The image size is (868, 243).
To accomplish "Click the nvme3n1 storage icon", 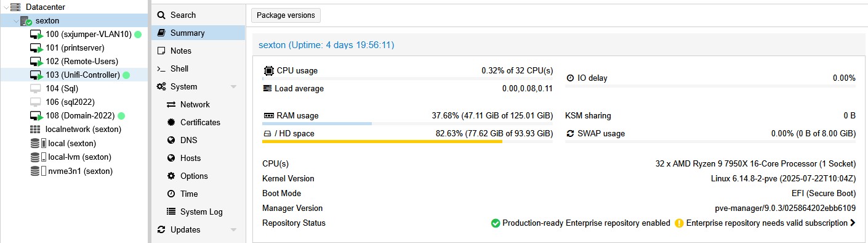I will (38, 171).
